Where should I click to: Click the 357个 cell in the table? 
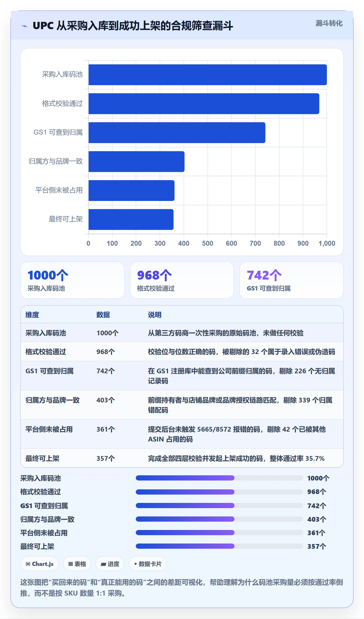(106, 458)
